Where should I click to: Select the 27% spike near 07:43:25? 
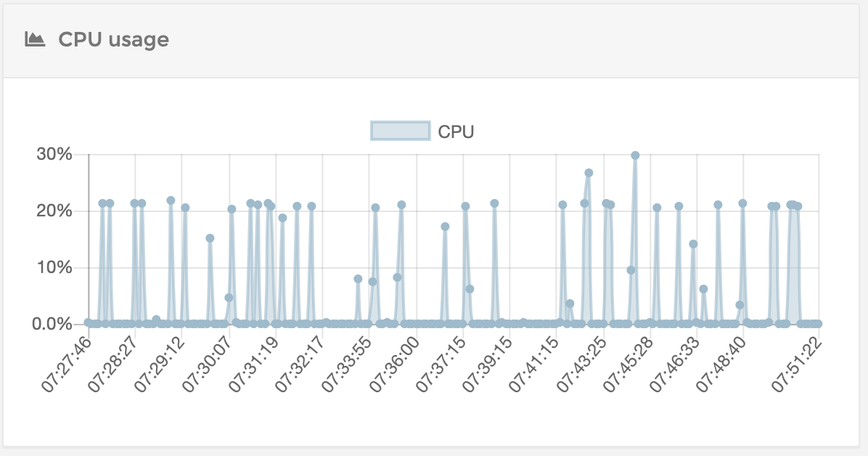(588, 172)
